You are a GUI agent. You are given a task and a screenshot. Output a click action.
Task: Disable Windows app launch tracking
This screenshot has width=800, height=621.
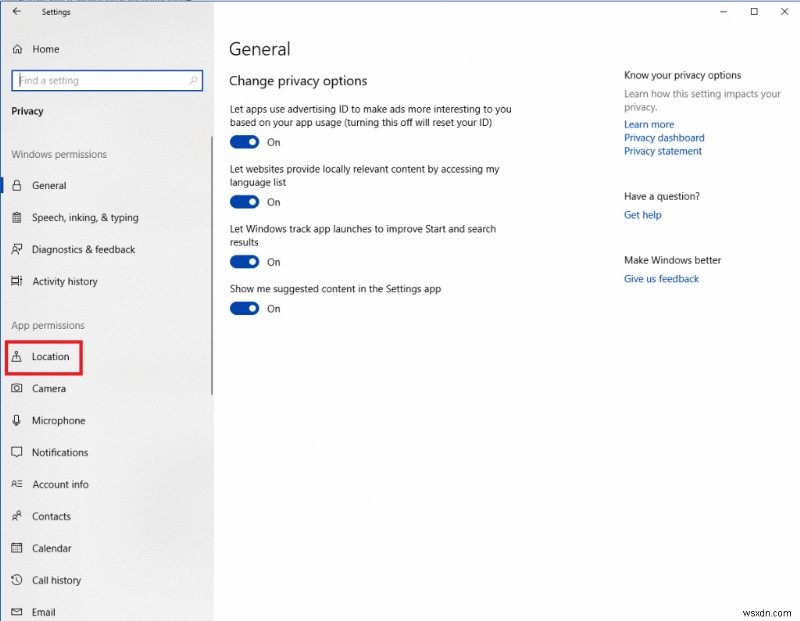[245, 262]
